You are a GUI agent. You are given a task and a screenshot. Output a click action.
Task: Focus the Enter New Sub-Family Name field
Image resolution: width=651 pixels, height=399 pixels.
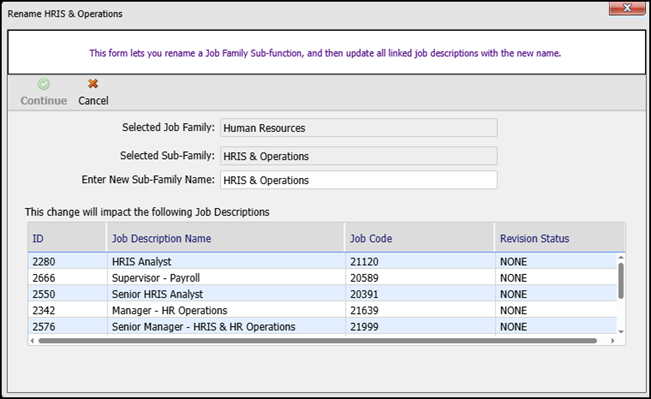359,180
